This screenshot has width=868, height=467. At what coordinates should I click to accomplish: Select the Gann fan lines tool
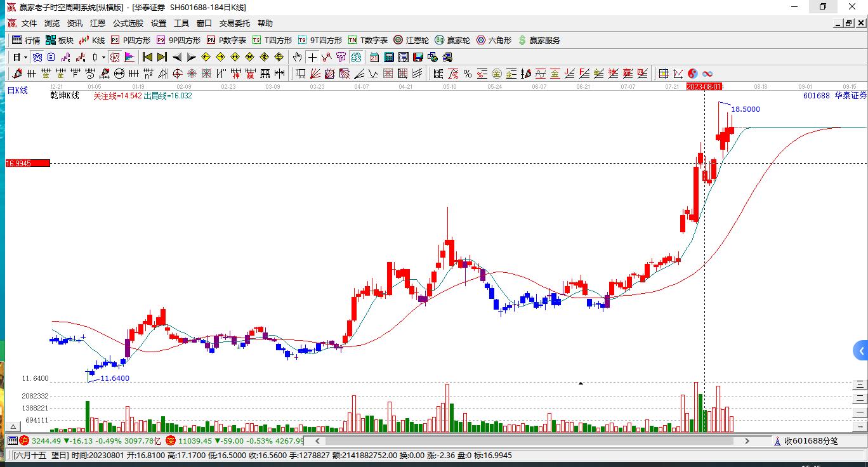click(x=315, y=74)
